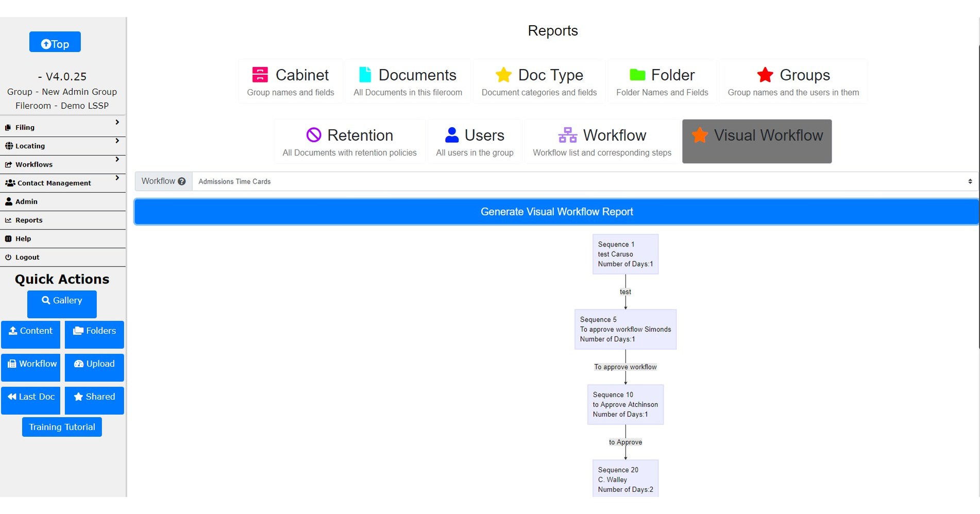Viewport: 980px width, 514px height.
Task: Click the Training Tutorial button
Action: [x=62, y=427]
